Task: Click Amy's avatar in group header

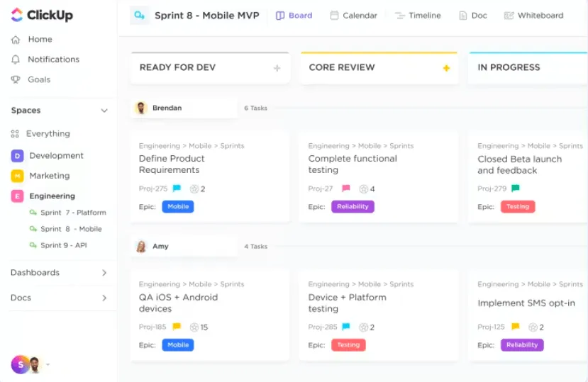Action: pos(141,247)
